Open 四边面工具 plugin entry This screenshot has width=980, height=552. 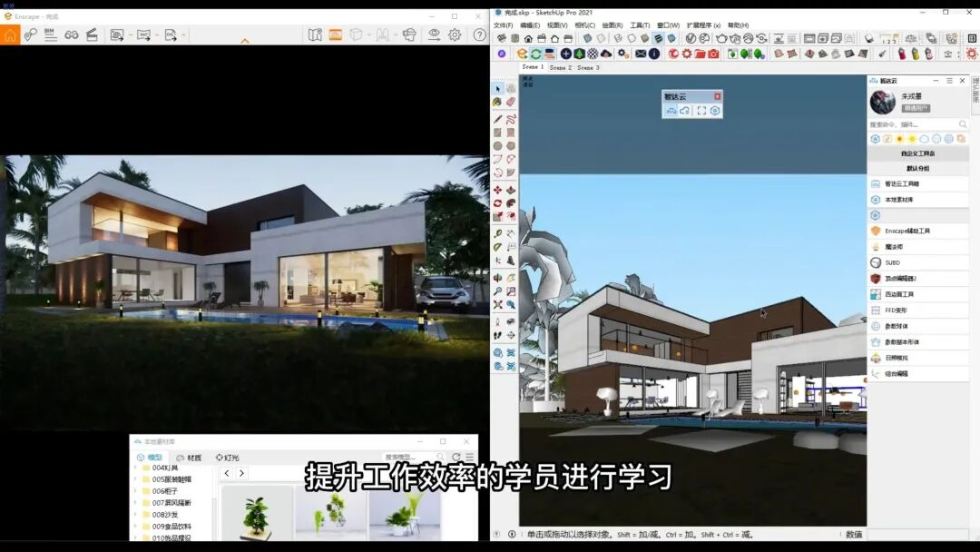pos(918,294)
